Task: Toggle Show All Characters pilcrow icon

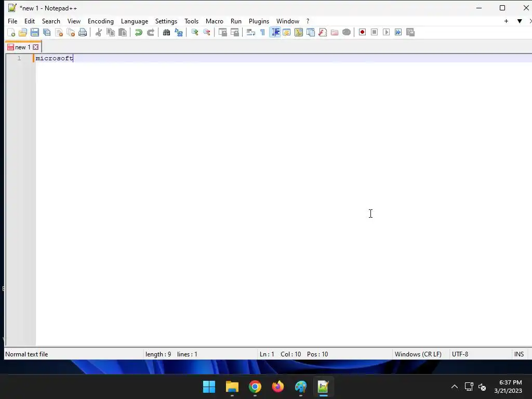Action: click(x=262, y=32)
